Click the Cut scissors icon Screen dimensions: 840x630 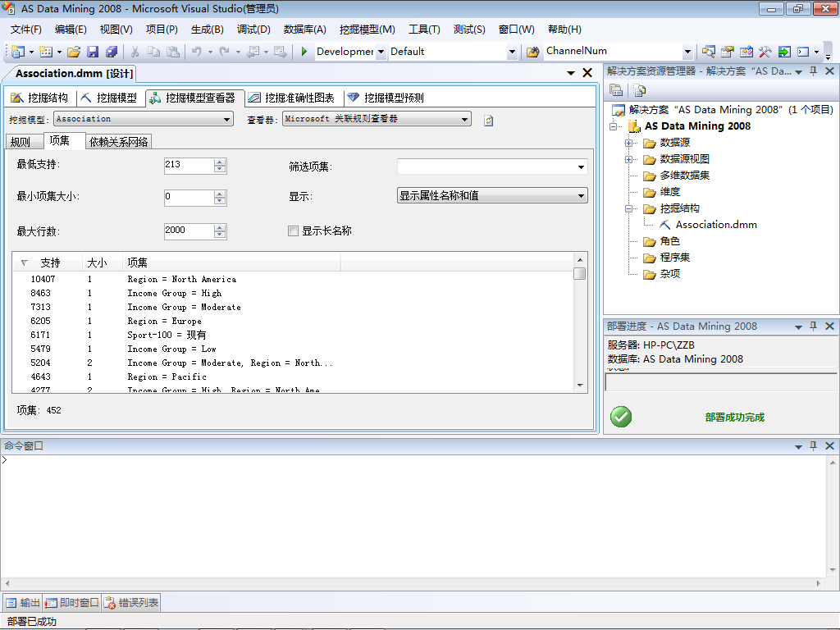[x=135, y=52]
